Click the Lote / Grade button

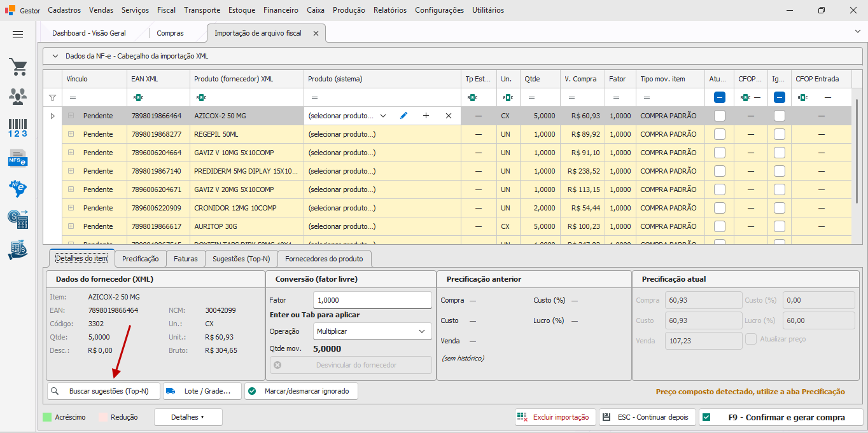click(202, 391)
